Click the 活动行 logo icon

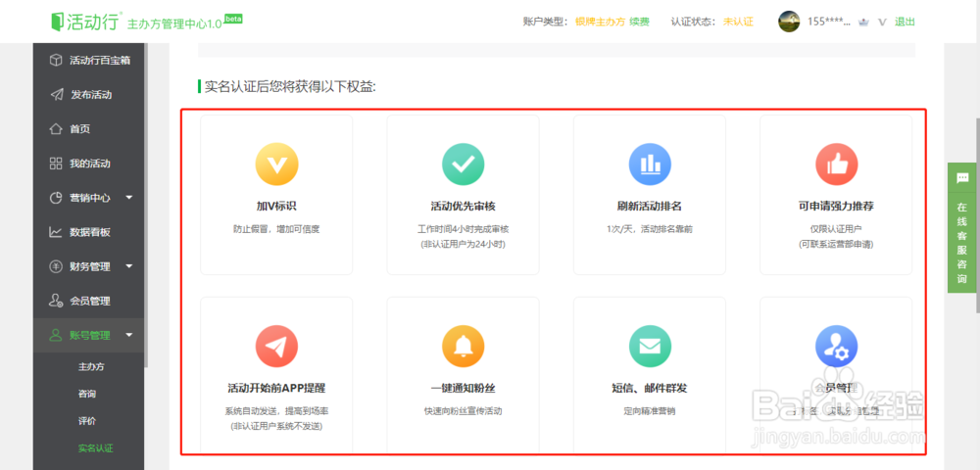click(x=58, y=22)
